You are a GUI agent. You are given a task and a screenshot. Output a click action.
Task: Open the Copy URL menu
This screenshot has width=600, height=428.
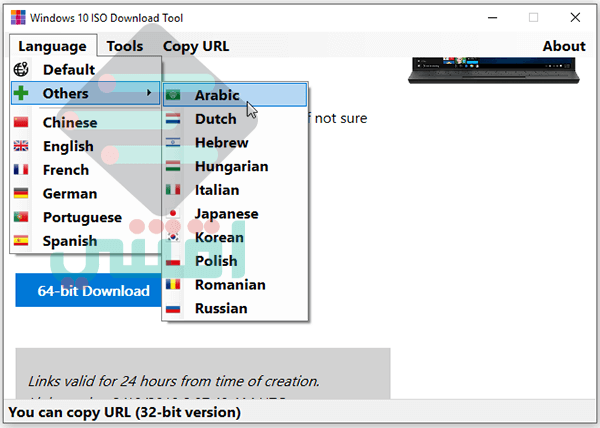click(x=196, y=46)
